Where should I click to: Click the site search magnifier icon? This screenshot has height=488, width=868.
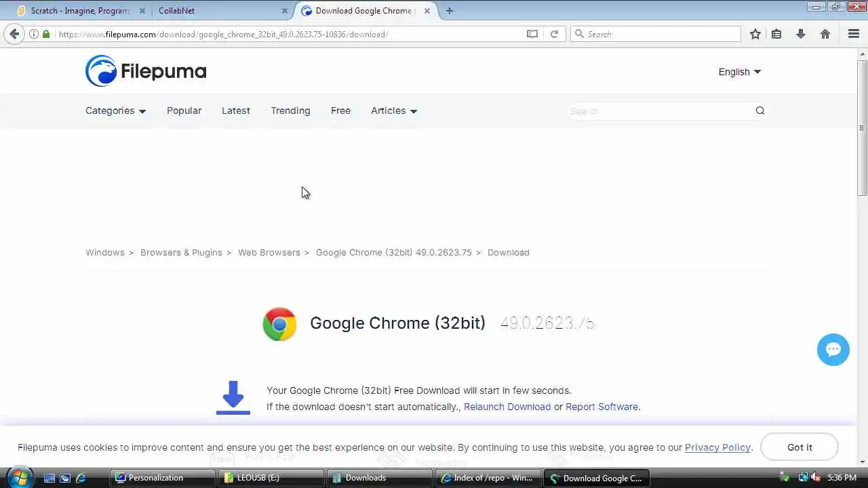pyautogui.click(x=760, y=110)
